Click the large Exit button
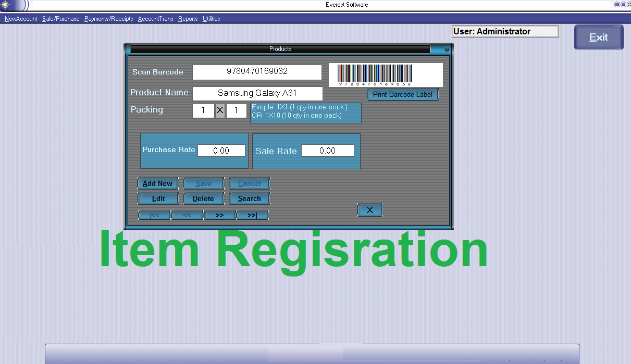Viewport: 631px width, 364px height. coord(599,37)
